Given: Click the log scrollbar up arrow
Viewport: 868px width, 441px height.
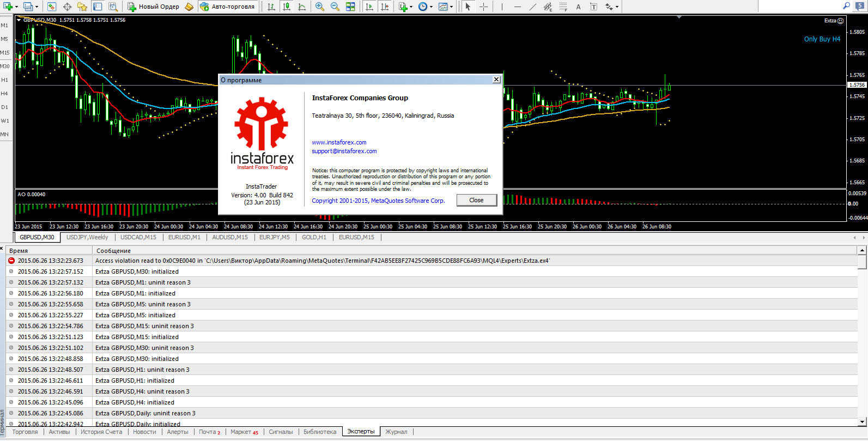Looking at the screenshot, I should 862,250.
